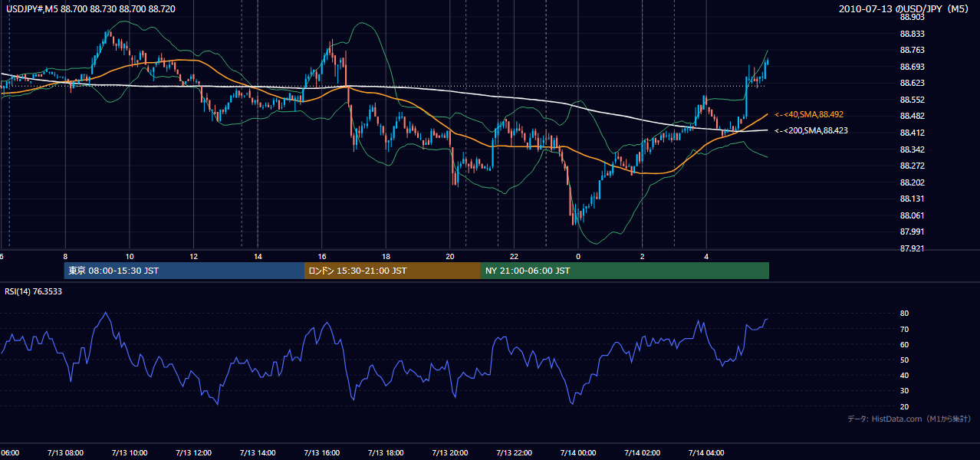980x460 pixels.
Task: Click price axis label 88.763
Action: (912, 50)
